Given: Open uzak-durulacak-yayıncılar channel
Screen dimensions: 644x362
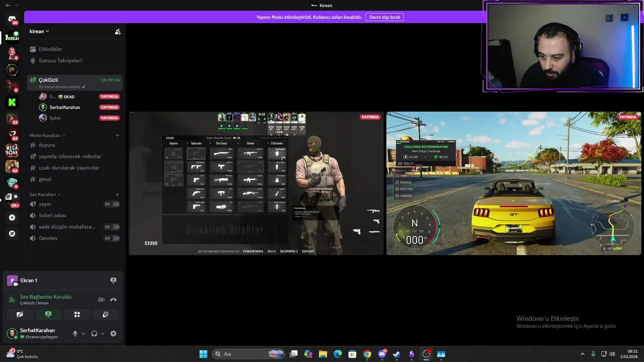Looking at the screenshot, I should pos(74,168).
